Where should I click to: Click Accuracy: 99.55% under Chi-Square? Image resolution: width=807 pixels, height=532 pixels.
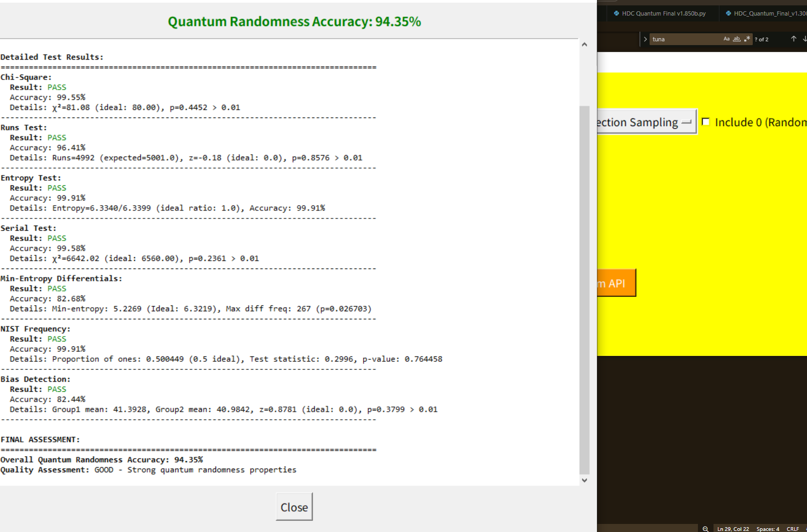coord(47,97)
